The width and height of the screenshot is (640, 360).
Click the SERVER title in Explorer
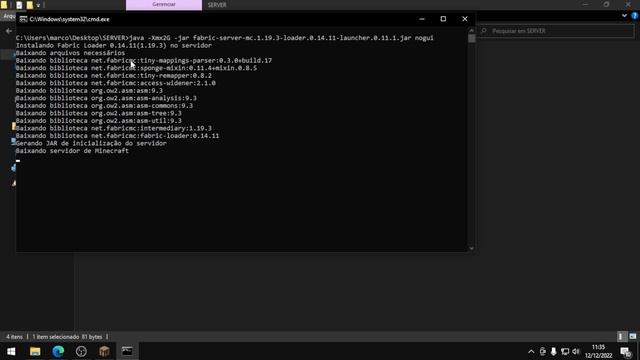[217, 5]
